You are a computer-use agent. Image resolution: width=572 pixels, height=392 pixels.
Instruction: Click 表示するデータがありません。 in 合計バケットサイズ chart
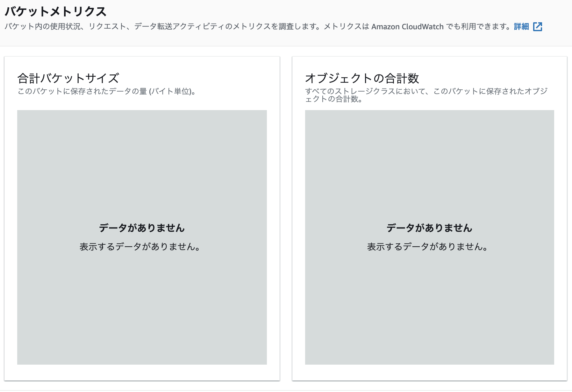pyautogui.click(x=140, y=247)
